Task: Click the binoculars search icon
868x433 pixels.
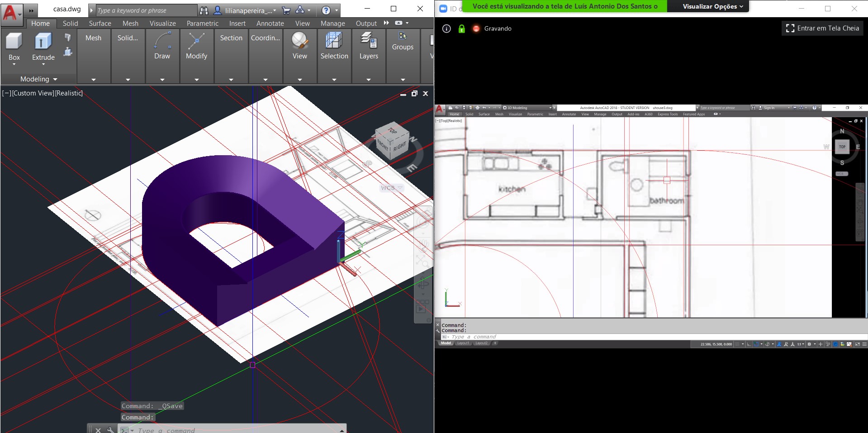Action: [204, 10]
